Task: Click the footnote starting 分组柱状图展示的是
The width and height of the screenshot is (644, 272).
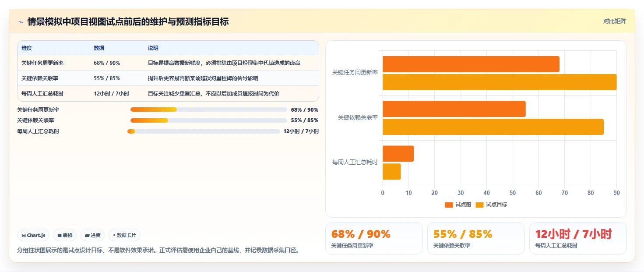Action: pos(159,251)
